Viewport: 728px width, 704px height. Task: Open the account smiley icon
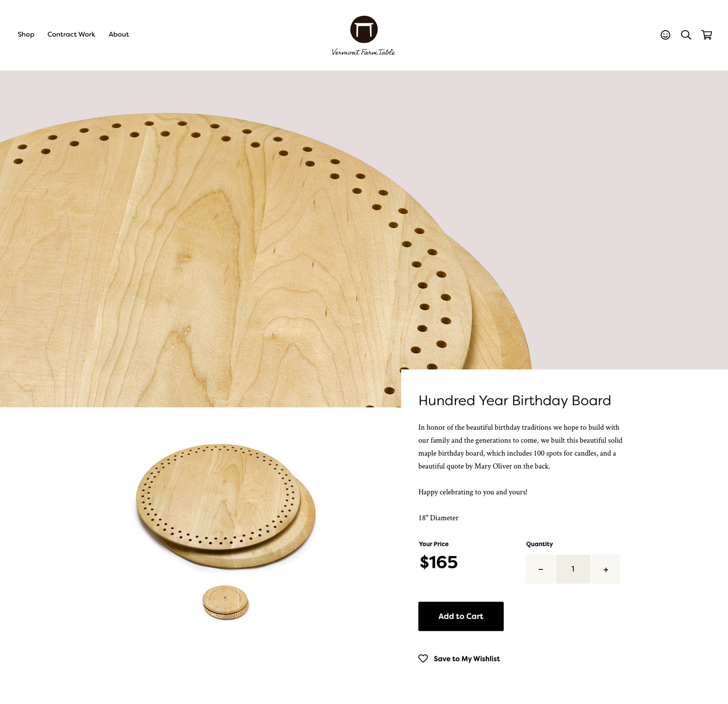click(x=665, y=35)
